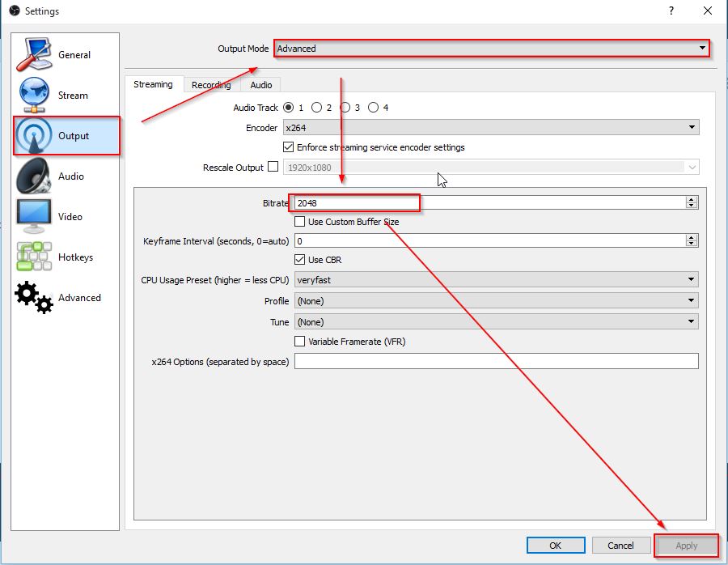Open the Audio speaker icon
The image size is (728, 565).
point(34,176)
